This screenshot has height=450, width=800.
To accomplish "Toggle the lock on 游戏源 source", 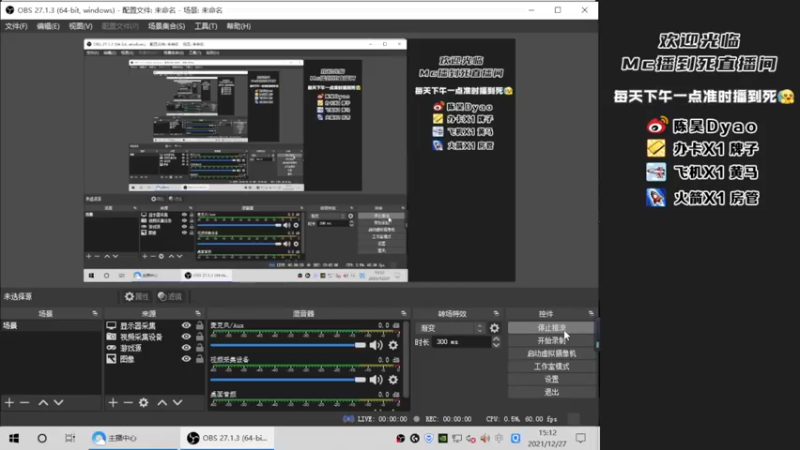I will tap(199, 348).
